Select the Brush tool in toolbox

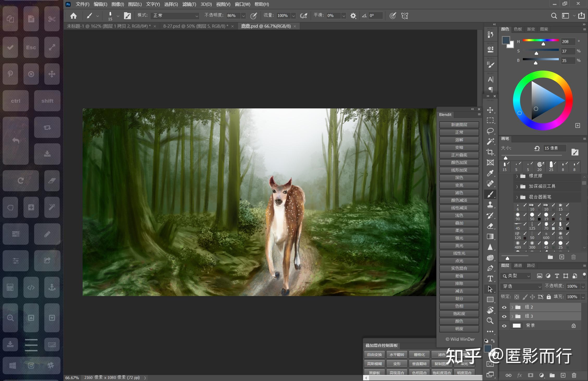490,194
